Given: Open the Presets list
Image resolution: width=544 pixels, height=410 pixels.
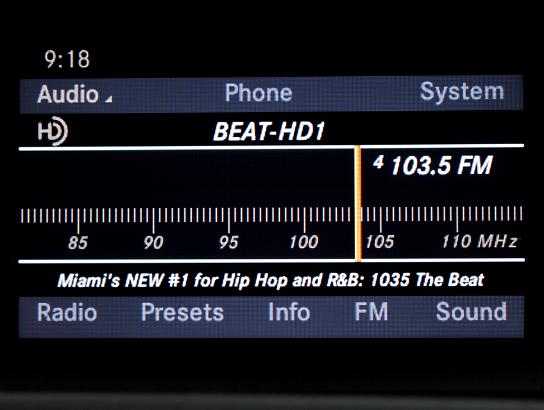Looking at the screenshot, I should point(182,313).
